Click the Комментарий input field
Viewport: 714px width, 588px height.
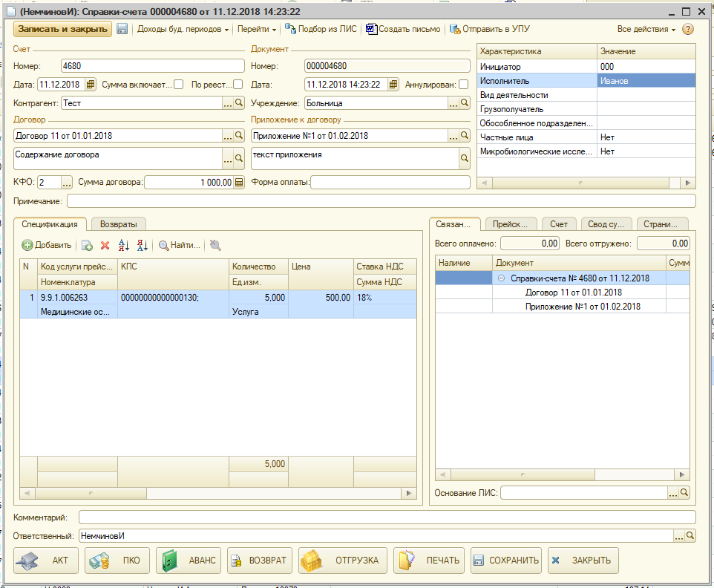coord(387,517)
